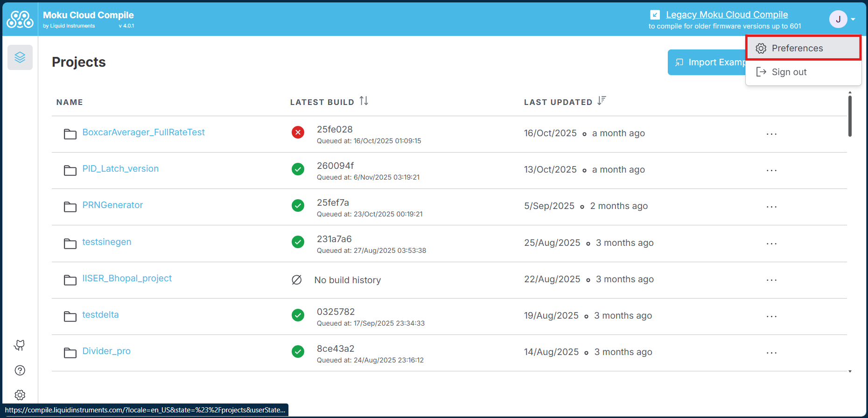Click the Moku logo icon
Viewport: 868px width, 418px height.
point(20,20)
